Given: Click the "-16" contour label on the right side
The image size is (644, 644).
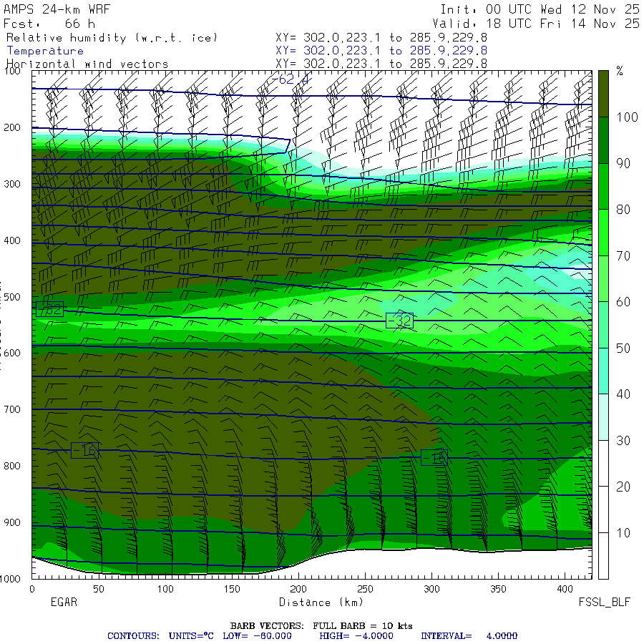Looking at the screenshot, I should [434, 457].
